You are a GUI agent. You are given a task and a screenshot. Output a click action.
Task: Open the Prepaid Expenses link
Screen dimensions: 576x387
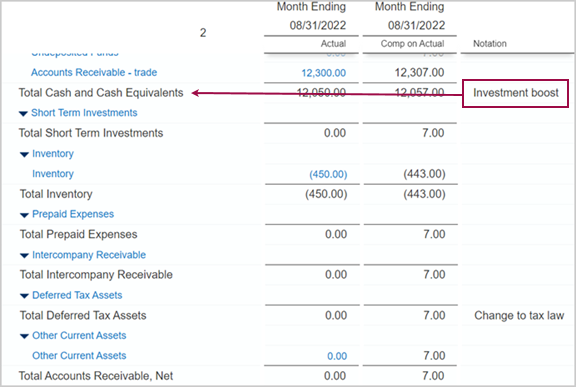coord(73,214)
